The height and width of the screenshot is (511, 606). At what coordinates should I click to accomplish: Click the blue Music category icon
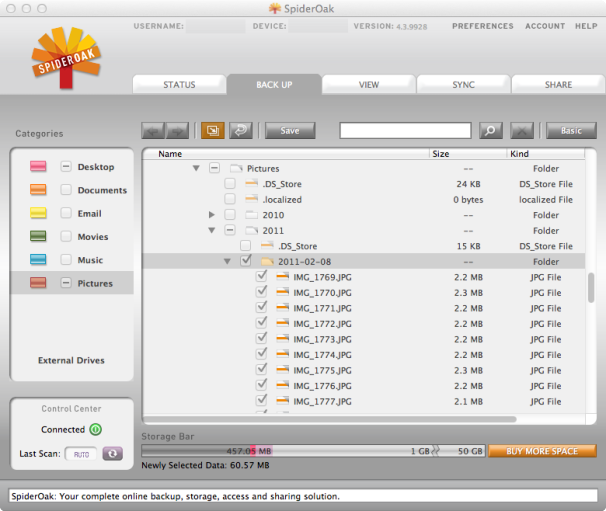[38, 259]
